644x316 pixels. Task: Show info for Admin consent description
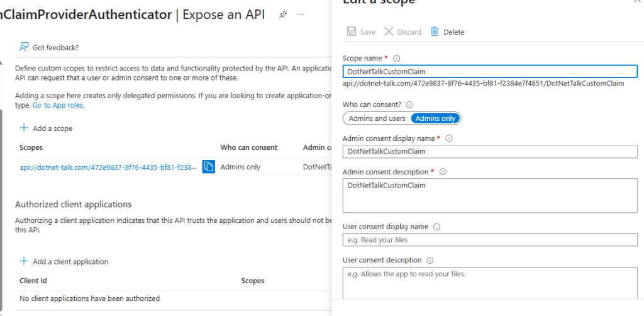click(443, 172)
